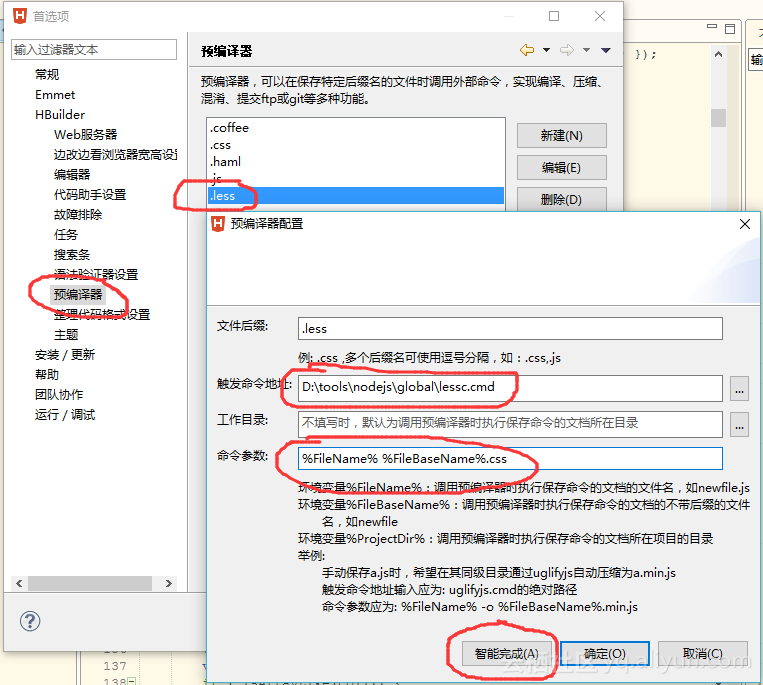This screenshot has height=685, width=763.
Task: Open 安装 / 更新 category
Action: (65, 355)
